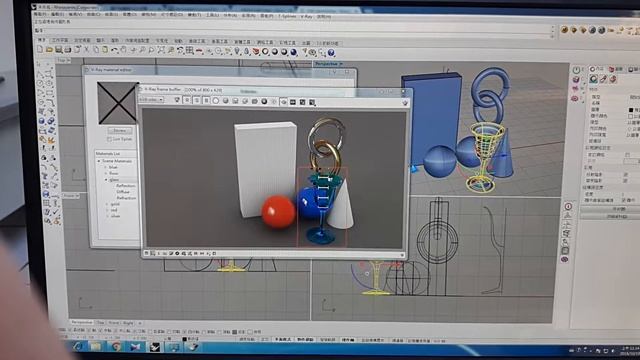Select the Zoom Extents icon in toolbar

pyautogui.click(x=161, y=51)
